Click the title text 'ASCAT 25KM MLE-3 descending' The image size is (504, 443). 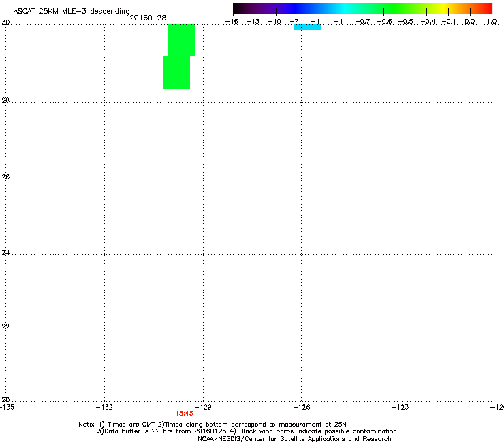72,11
